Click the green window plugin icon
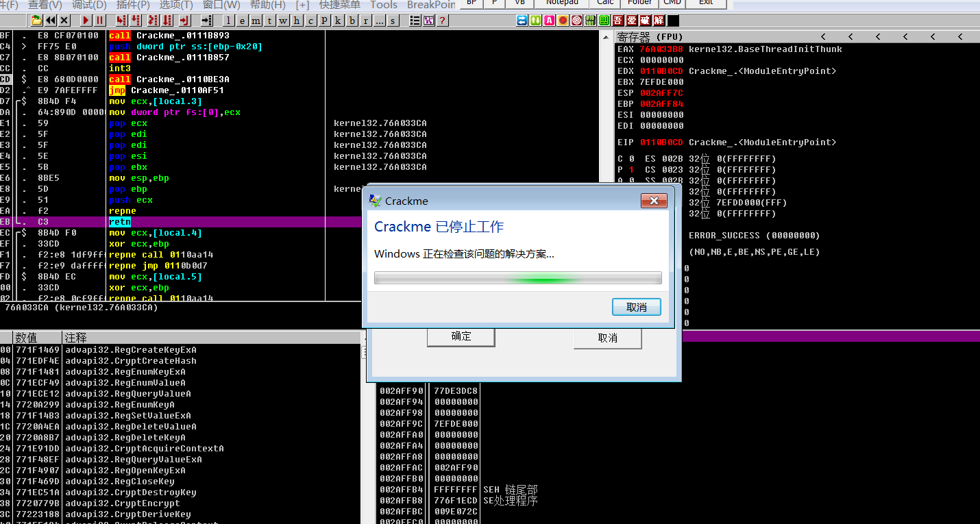 (604, 21)
